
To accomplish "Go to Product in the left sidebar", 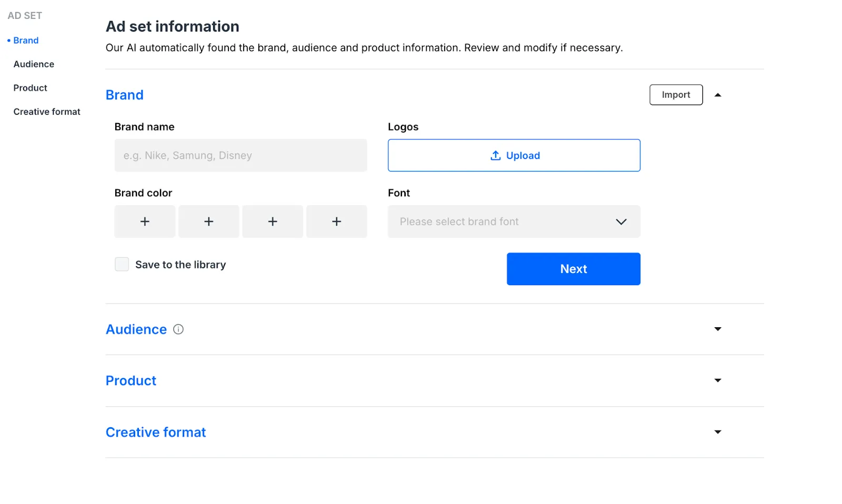I will click(x=30, y=88).
